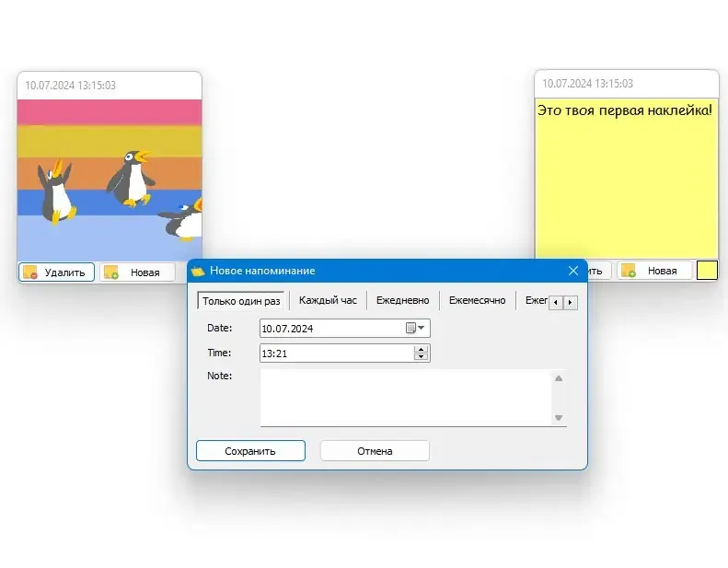The height and width of the screenshot is (568, 728).
Task: Pick the yellow color swatch on sticker
Action: (707, 271)
